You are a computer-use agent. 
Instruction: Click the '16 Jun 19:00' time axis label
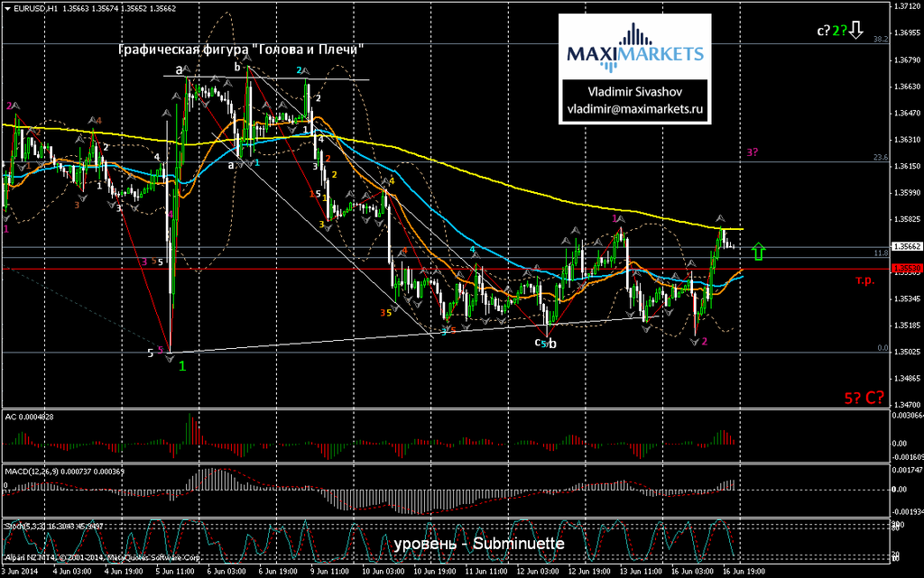[x=744, y=572]
